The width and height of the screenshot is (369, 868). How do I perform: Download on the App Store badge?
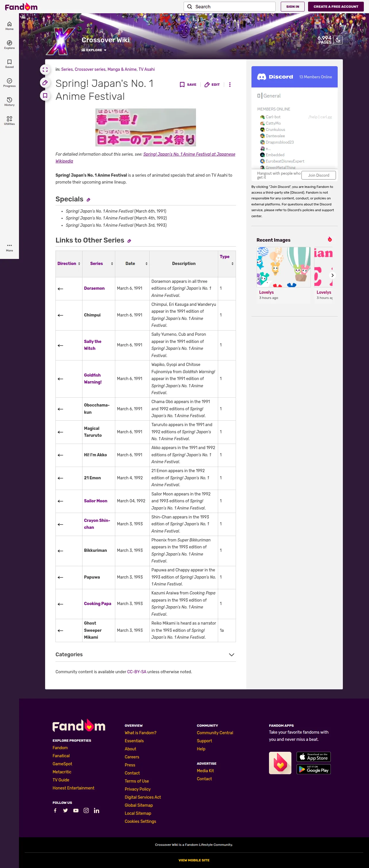tap(314, 757)
